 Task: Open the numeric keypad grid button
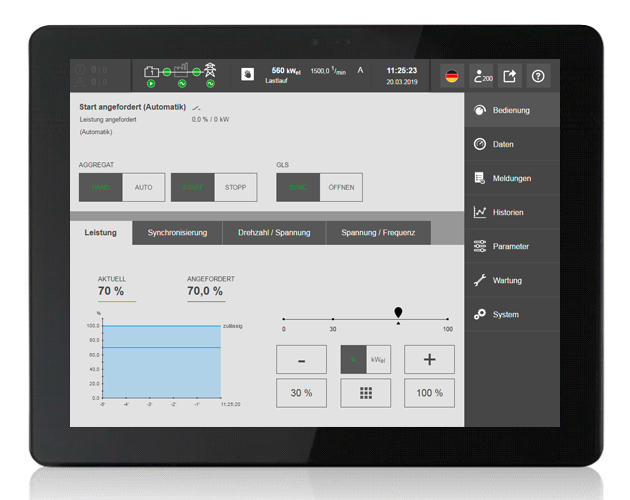[x=366, y=393]
